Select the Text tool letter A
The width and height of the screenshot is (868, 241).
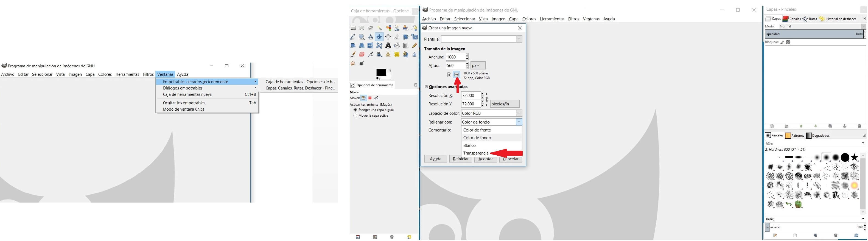pyautogui.click(x=388, y=46)
